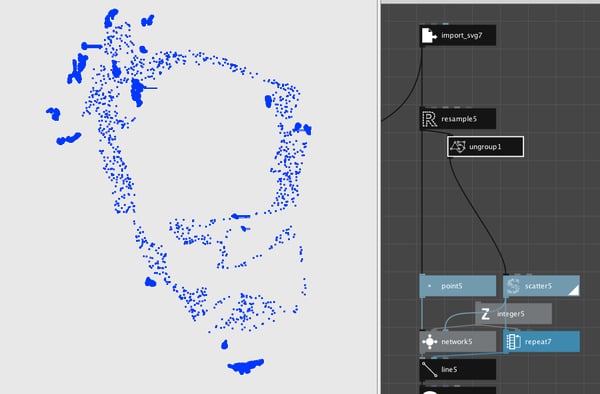This screenshot has height=394, width=600.
Task: Select the import_svg7 node
Action: pos(458,36)
